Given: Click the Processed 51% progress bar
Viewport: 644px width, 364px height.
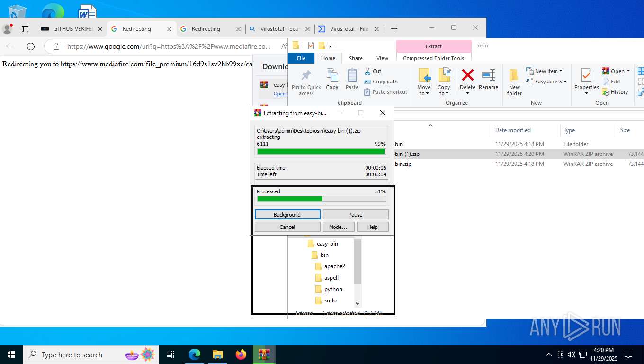Looking at the screenshot, I should point(322,199).
